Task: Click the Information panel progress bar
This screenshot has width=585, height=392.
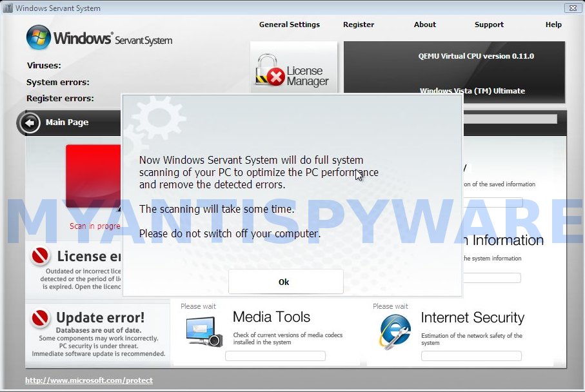Action: pyautogui.click(x=492, y=278)
